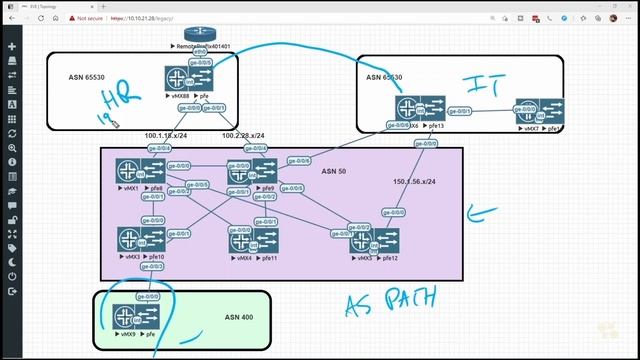Select the pfe9 switch node icon
640x360 pixels.
pos(264,171)
